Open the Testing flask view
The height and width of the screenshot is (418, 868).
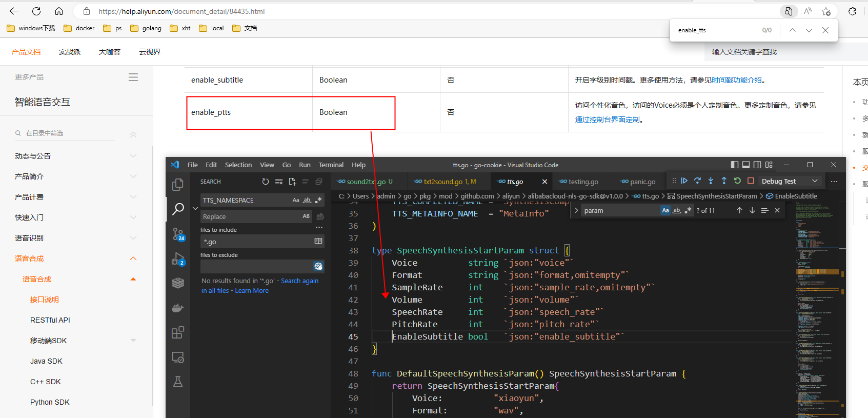click(178, 382)
